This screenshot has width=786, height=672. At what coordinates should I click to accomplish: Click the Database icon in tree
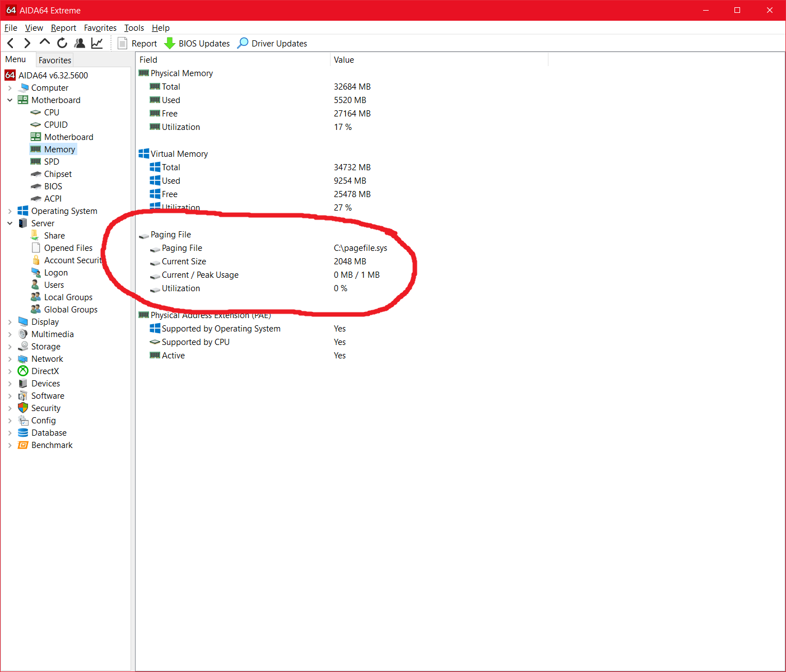[x=23, y=432]
